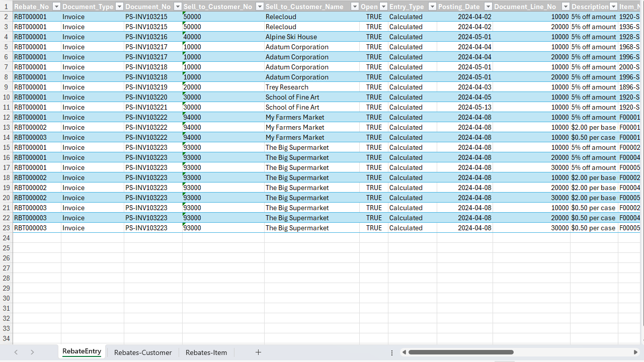Select row header 23
The height and width of the screenshot is (362, 644).
point(6,228)
